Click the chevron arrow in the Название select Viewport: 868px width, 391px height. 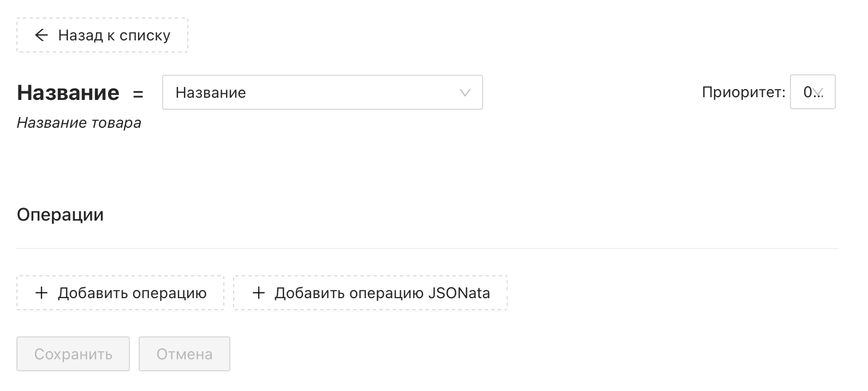tap(465, 93)
